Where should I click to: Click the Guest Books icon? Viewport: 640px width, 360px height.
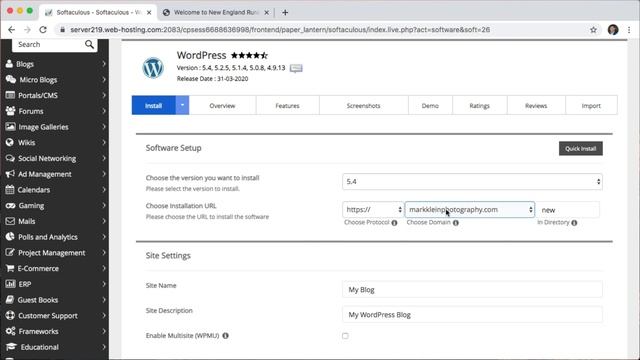tap(10, 300)
